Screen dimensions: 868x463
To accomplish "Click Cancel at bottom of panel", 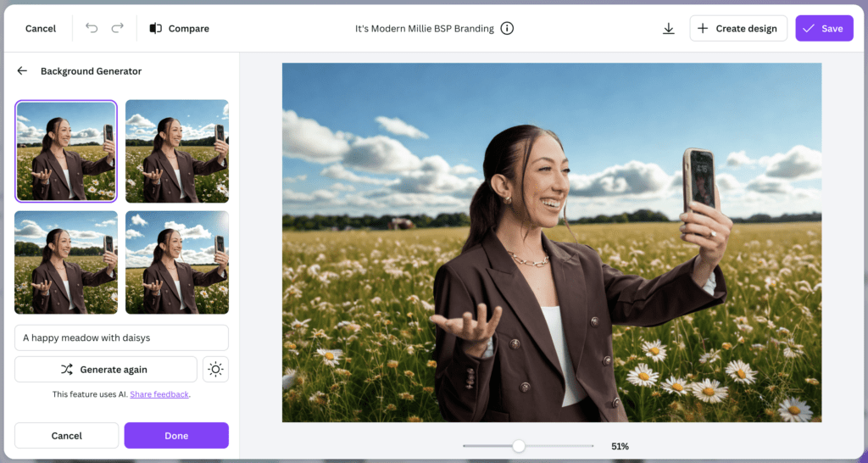I will pyautogui.click(x=66, y=435).
